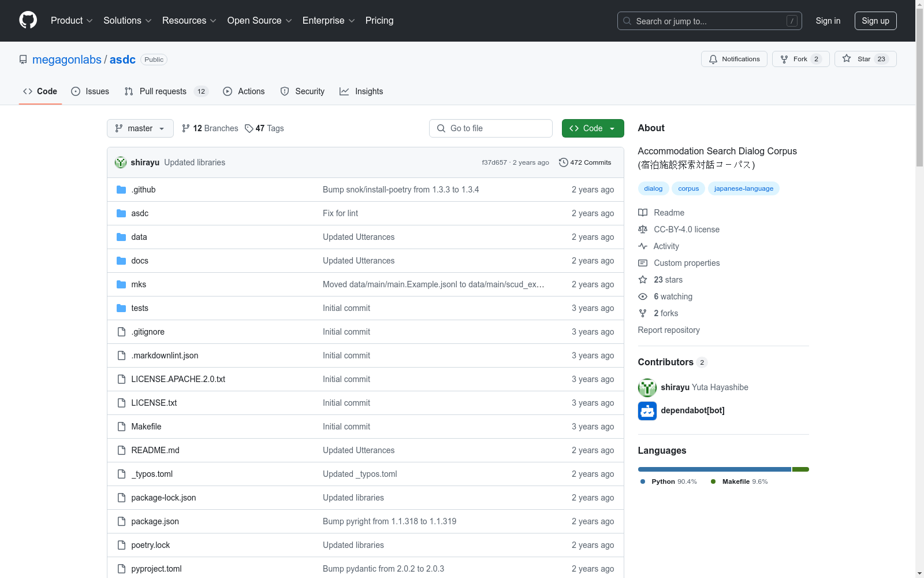Click the tests folder icon
The width and height of the screenshot is (924, 578).
121,308
